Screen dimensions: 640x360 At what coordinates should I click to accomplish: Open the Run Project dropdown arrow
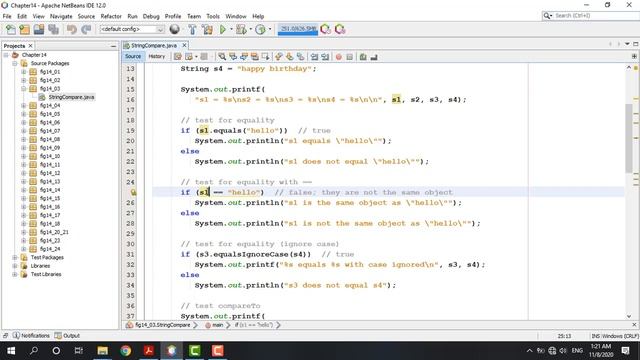pos(231,29)
